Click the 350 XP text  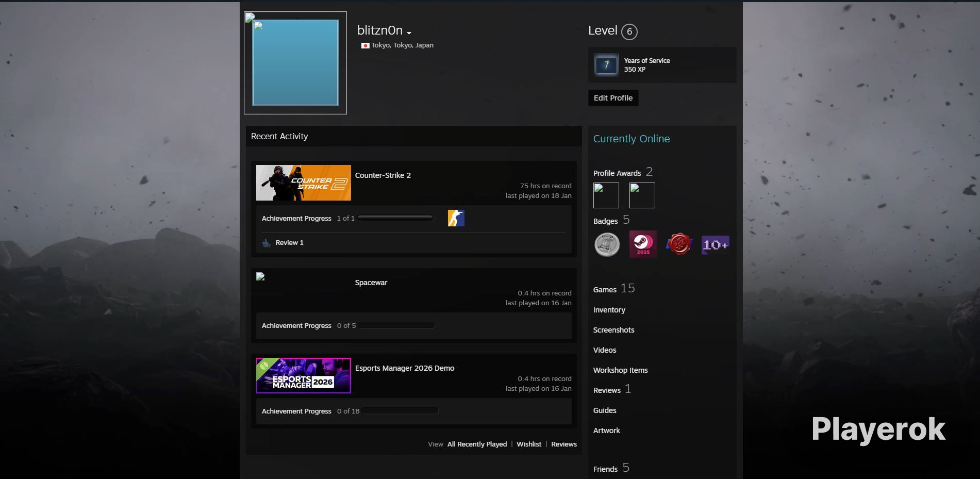[634, 69]
